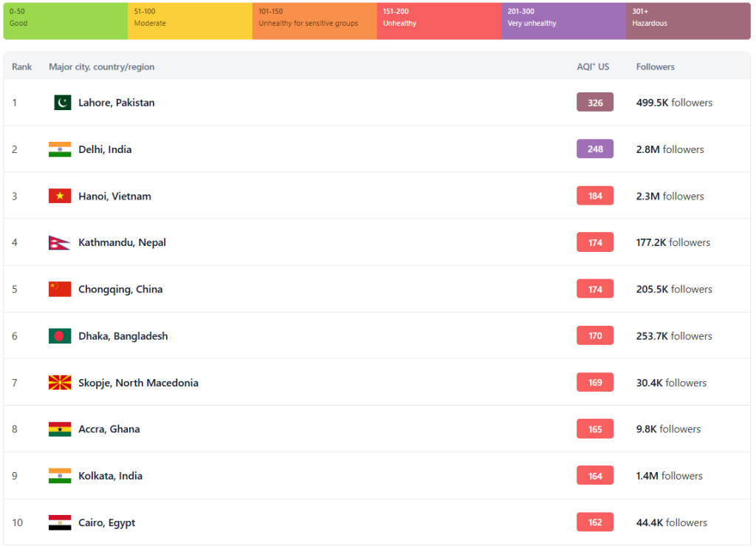756x546 pixels.
Task: Click the green Good 0-50 legend swatch
Action: (65, 21)
